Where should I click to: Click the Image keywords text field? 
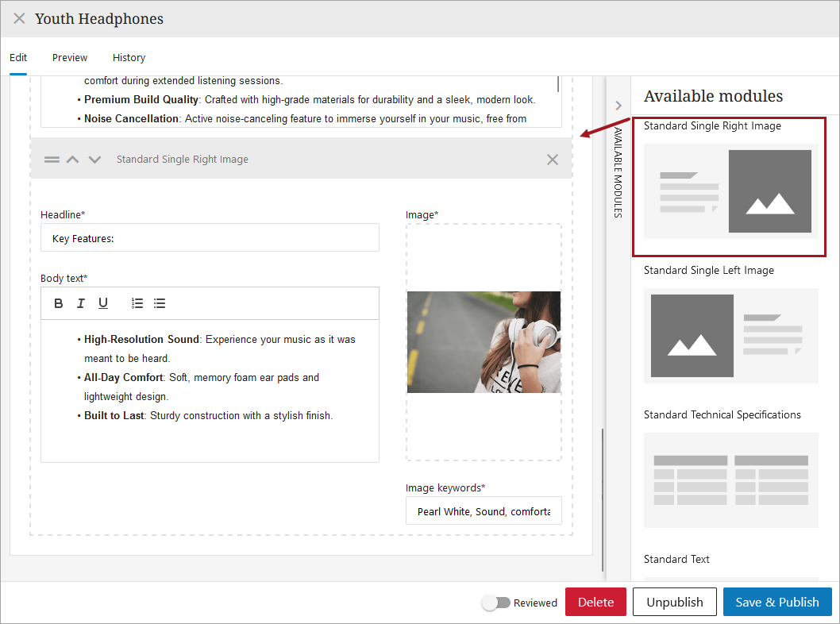(484, 511)
